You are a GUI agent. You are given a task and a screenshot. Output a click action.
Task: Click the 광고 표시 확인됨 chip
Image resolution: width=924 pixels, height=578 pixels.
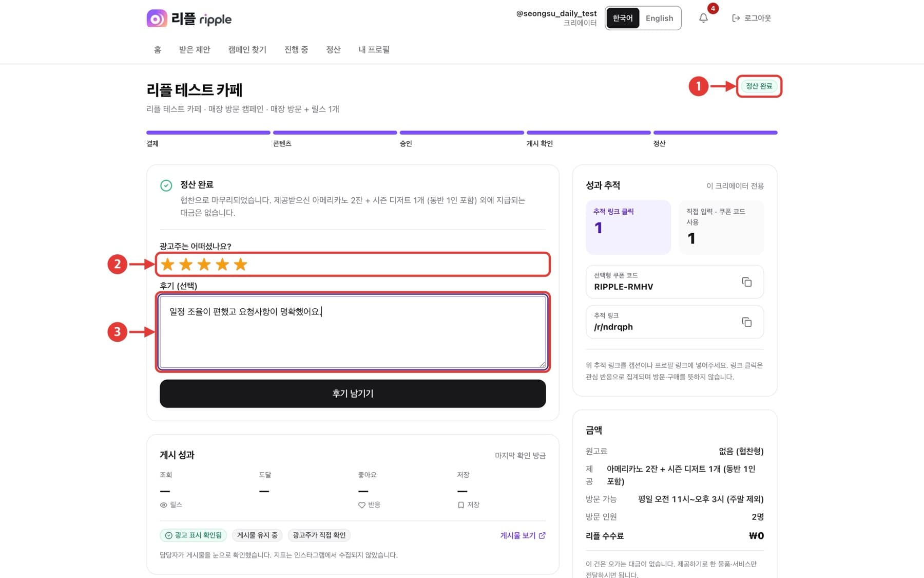tap(194, 535)
